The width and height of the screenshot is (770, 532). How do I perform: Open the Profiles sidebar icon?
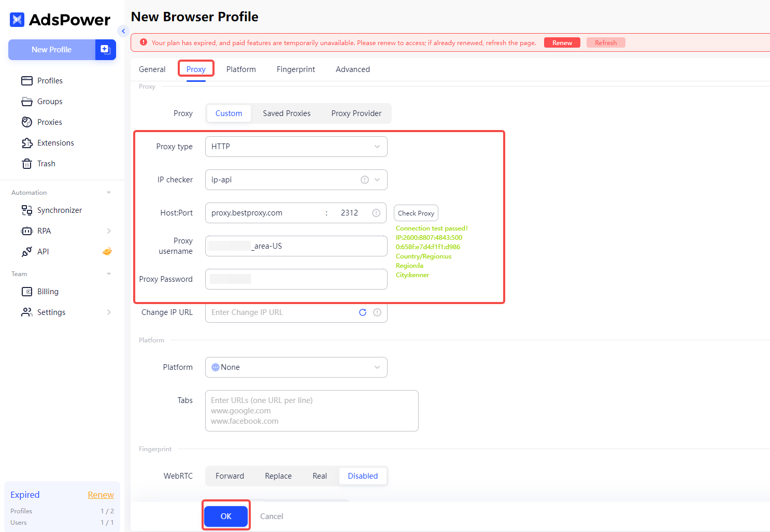(x=27, y=81)
